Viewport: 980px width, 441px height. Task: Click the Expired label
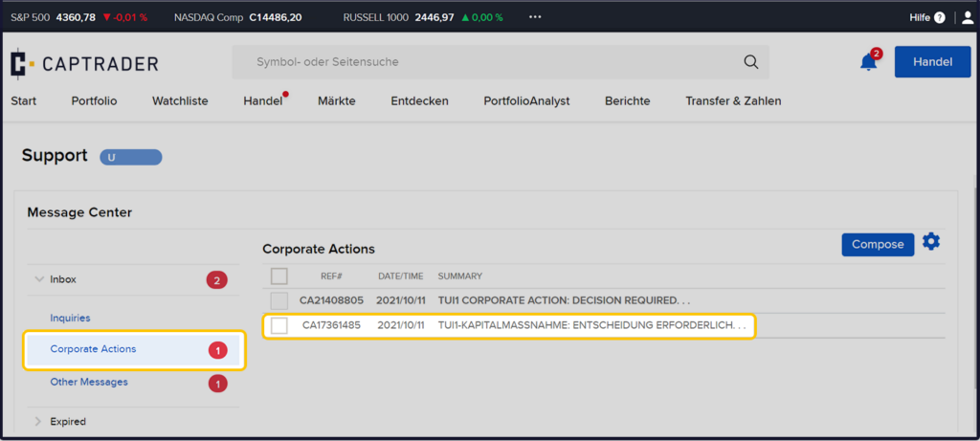click(68, 422)
